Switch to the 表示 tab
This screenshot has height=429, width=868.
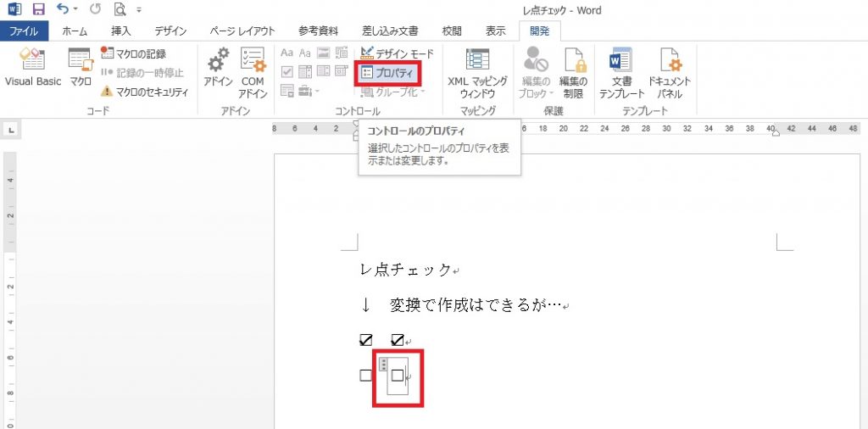click(x=495, y=31)
